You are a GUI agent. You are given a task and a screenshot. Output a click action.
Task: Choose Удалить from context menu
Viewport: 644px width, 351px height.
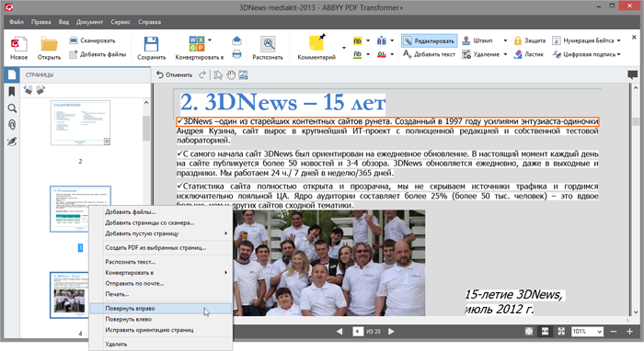point(161,344)
